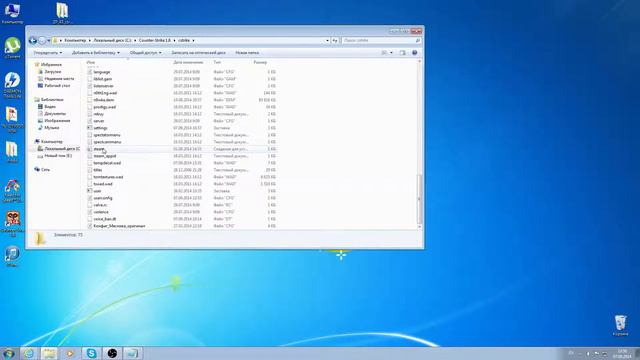Refresh the folder via address bar button

coord(335,40)
